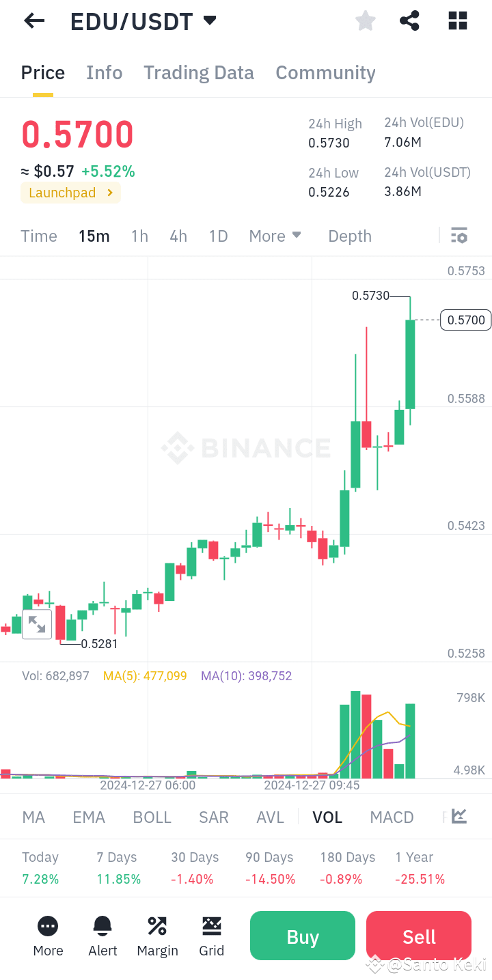Viewport: 492px width, 980px height.
Task: Expand chart to fullscreen with arrows icon
Action: 37,624
